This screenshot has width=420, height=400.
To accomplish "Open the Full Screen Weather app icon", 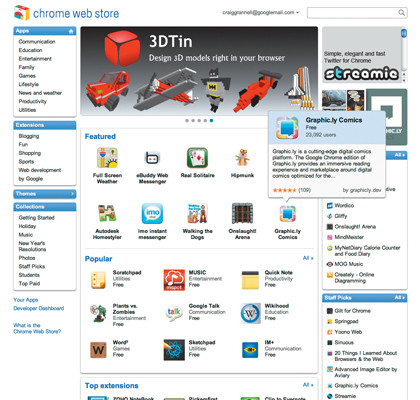I will [107, 158].
